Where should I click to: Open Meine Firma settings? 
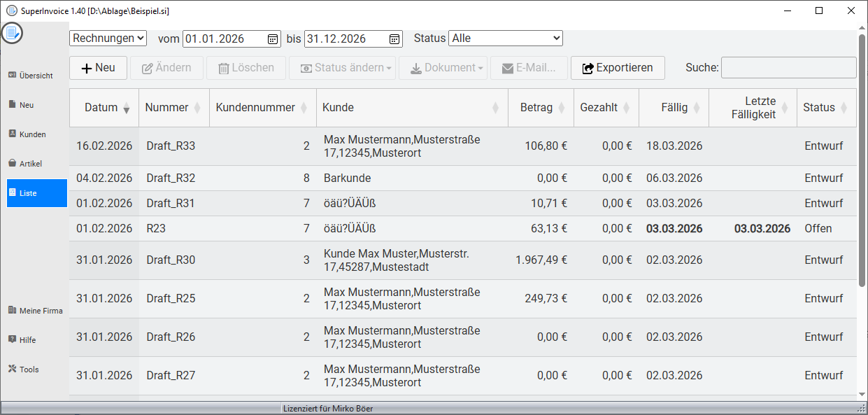coord(35,311)
